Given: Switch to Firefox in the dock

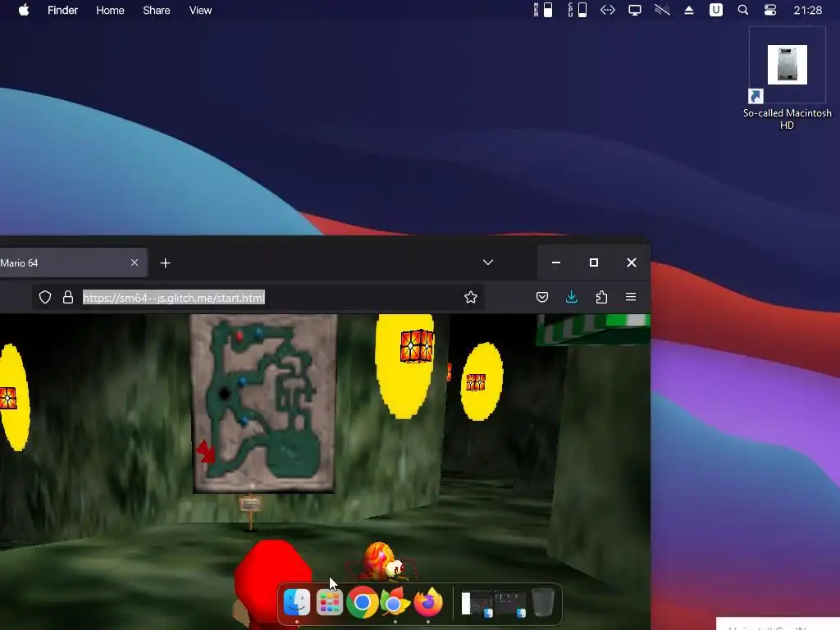Looking at the screenshot, I should (428, 603).
